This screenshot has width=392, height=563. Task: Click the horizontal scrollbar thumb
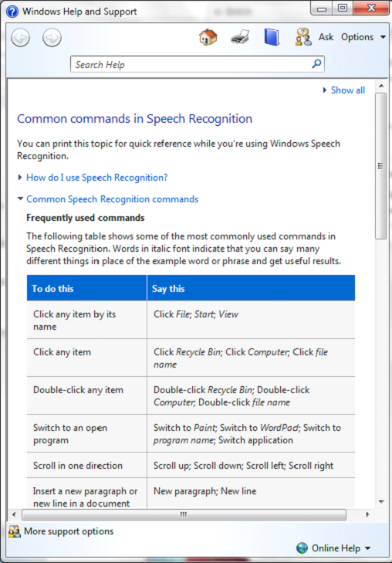pos(184,514)
